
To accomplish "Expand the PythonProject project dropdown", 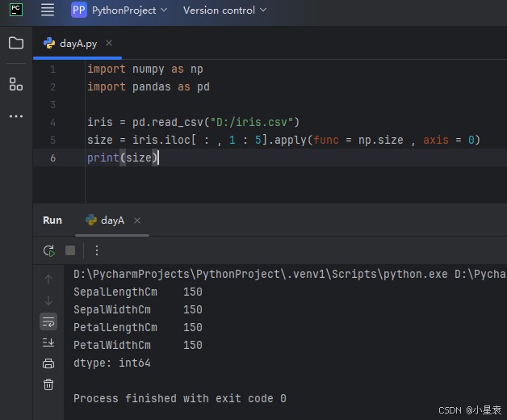I will 119,10.
